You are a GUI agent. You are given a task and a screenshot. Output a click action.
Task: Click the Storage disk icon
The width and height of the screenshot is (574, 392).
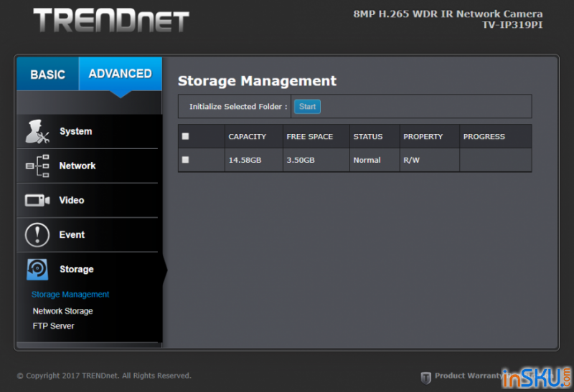tap(37, 269)
